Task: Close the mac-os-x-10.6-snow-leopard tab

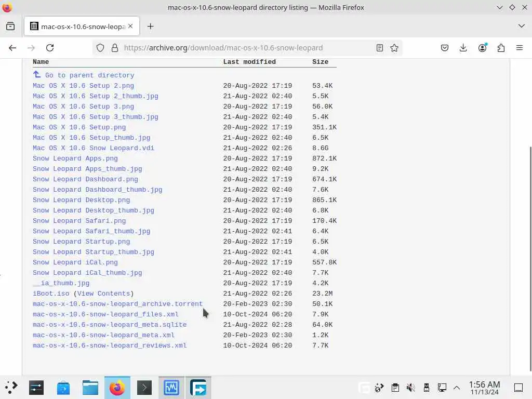Action: click(130, 26)
